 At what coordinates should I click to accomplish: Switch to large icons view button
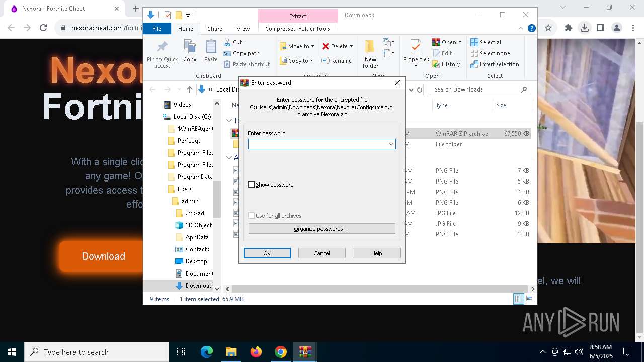click(529, 299)
